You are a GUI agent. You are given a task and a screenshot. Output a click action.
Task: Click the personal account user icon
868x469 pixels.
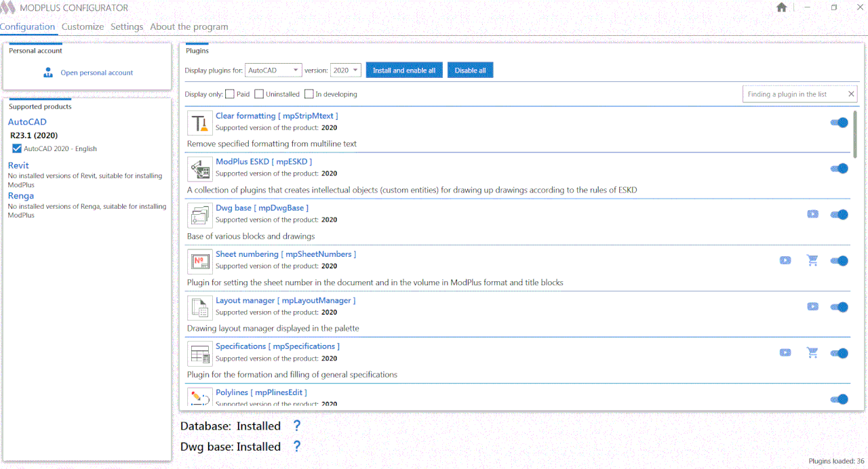tap(48, 73)
